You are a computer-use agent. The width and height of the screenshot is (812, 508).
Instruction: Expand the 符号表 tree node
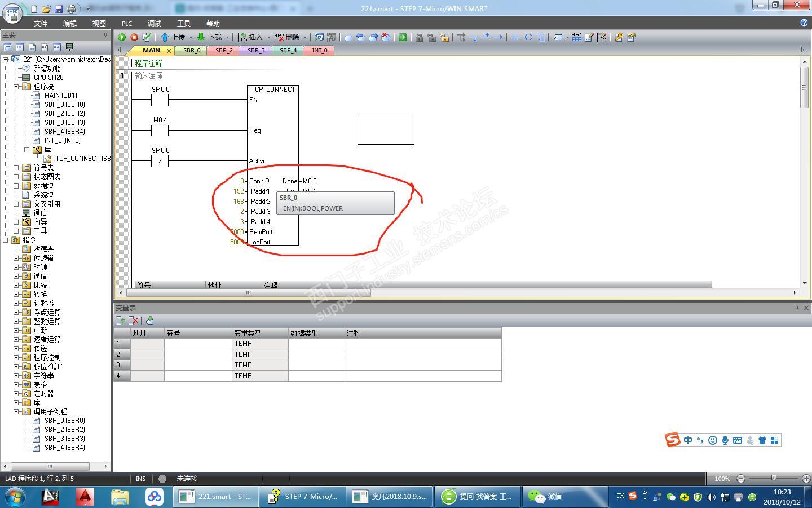pyautogui.click(x=16, y=168)
